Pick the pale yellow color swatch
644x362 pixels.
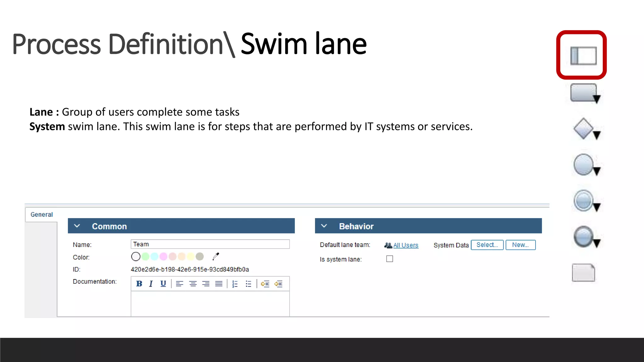(x=191, y=257)
